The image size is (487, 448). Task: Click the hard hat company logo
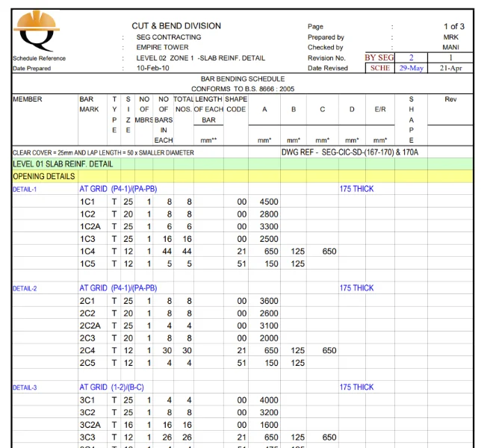point(37,31)
